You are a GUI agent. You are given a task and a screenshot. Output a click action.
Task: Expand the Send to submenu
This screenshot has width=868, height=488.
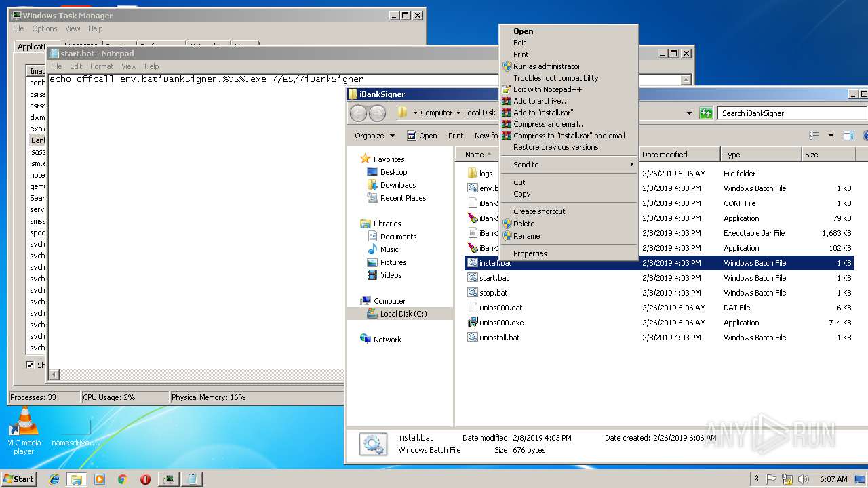point(568,165)
